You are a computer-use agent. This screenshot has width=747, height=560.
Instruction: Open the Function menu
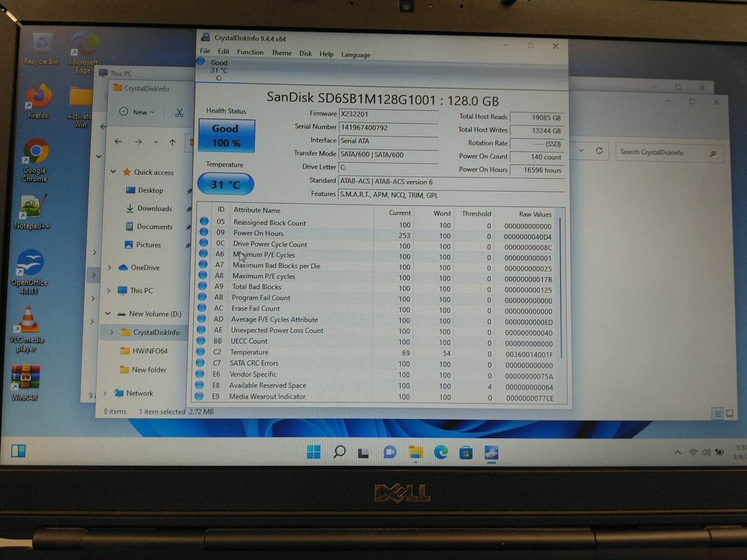pos(250,52)
